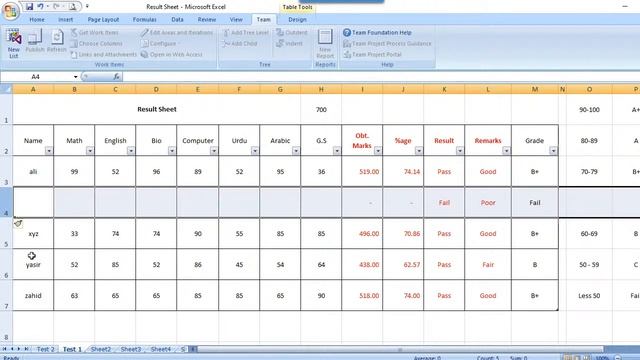Click the Select All corner button
The width and height of the screenshot is (640, 360).
click(x=6, y=89)
